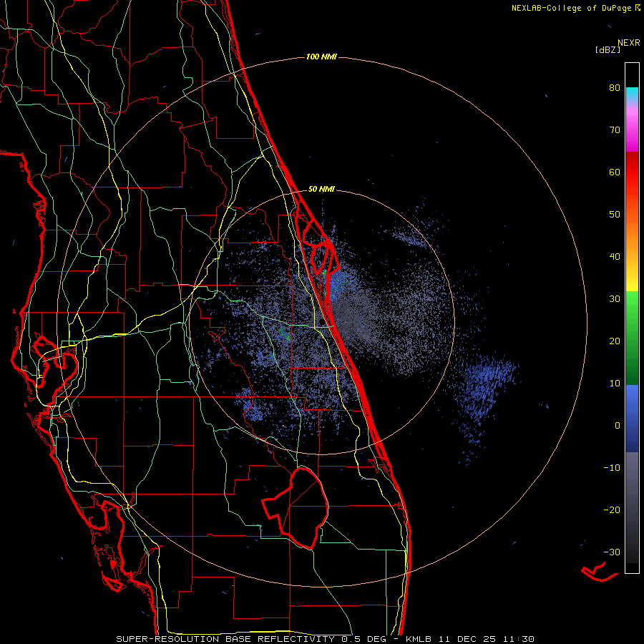Click the 50 value on the dBZ scale
This screenshot has width=644, height=644.
(x=615, y=215)
